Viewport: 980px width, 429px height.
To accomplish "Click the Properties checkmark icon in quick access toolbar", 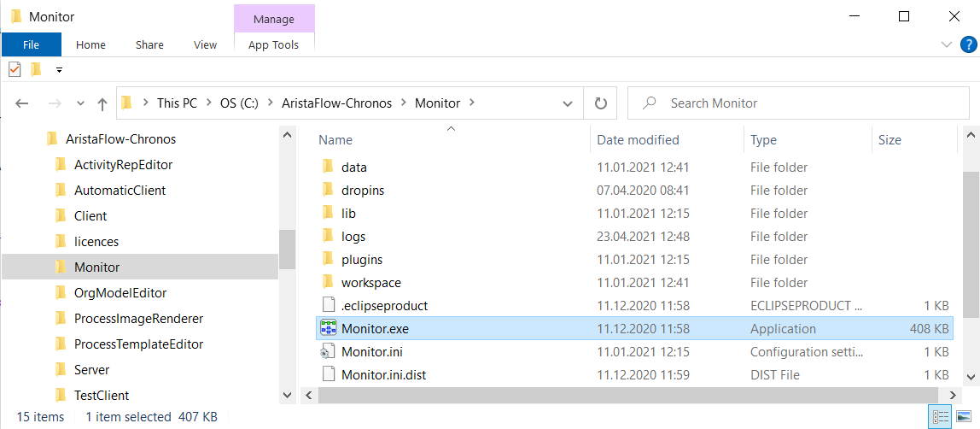I will (15, 69).
